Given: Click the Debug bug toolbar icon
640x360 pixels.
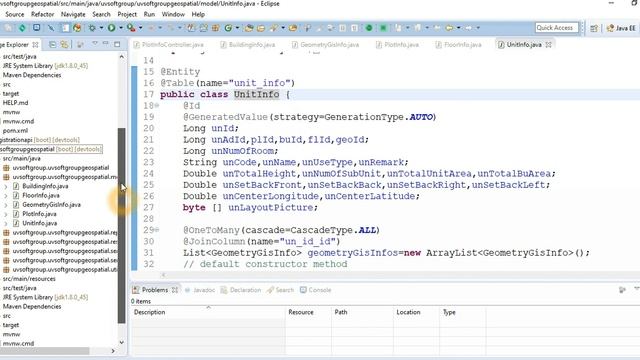Looking at the screenshot, I should point(92,28).
